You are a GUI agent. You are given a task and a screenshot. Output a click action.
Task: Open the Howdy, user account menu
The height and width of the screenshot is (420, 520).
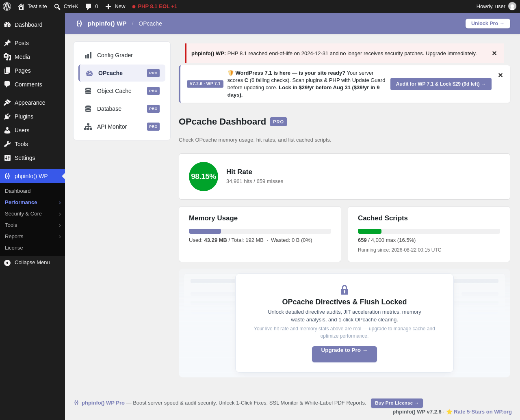pos(496,6)
